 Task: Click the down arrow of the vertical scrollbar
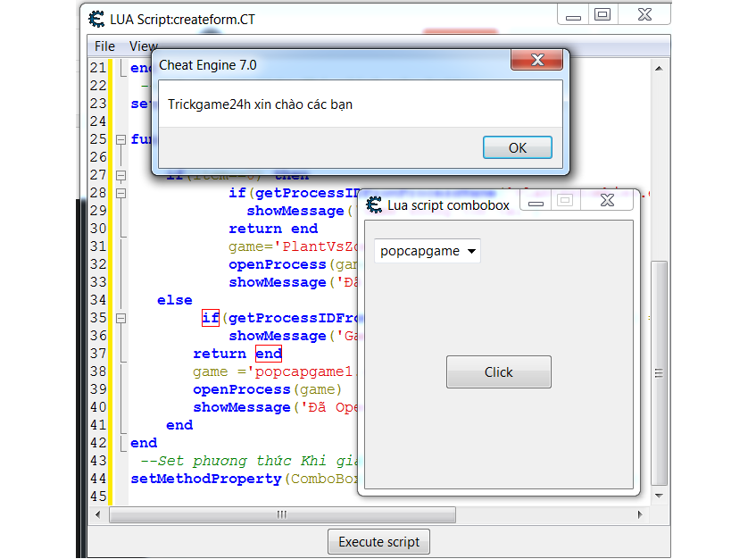(659, 494)
